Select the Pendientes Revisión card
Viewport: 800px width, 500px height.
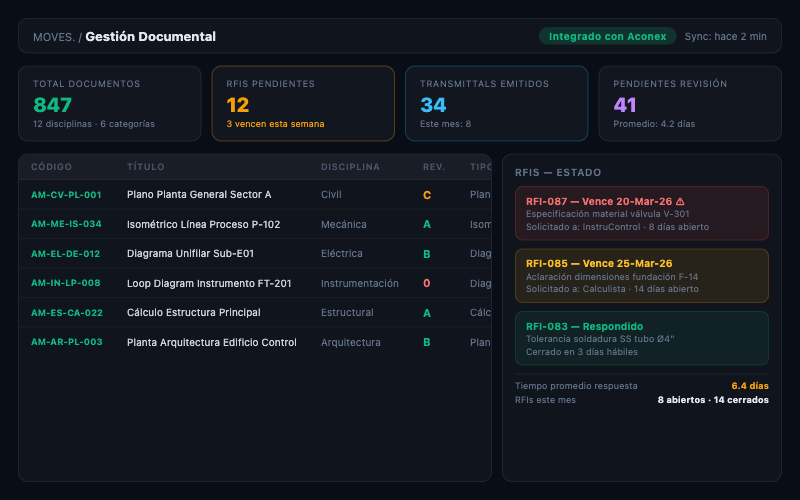click(x=689, y=104)
